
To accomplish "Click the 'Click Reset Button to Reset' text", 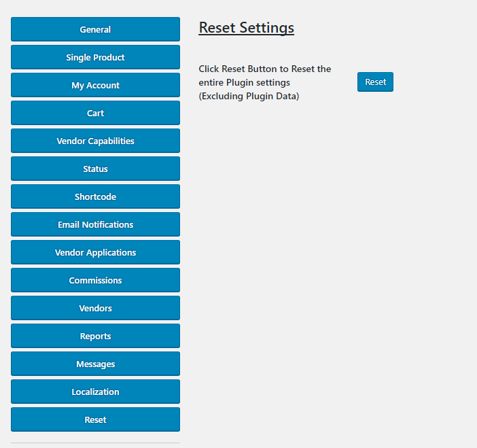I will (264, 69).
